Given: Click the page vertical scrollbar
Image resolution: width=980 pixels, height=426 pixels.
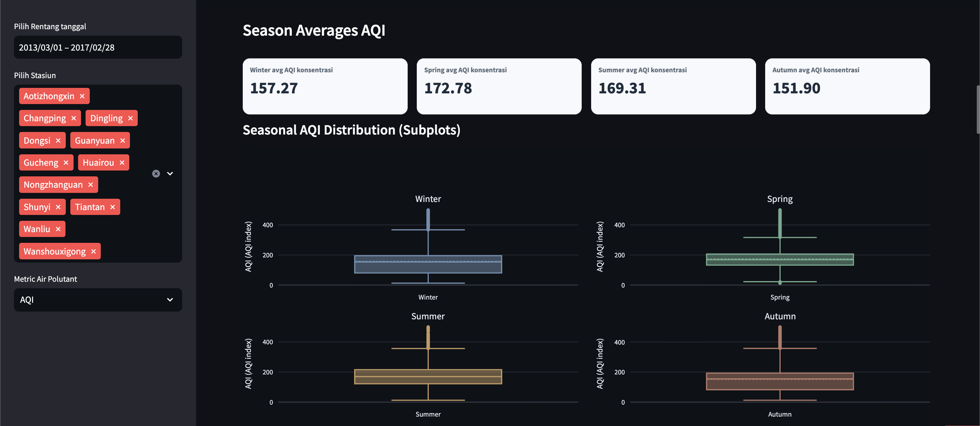Looking at the screenshot, I should (978, 110).
